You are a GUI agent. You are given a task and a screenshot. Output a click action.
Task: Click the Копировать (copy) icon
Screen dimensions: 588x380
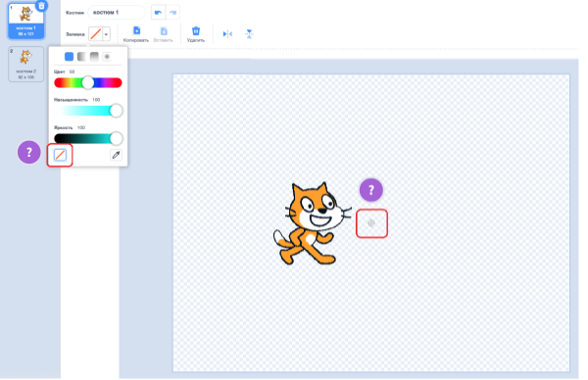(136, 30)
